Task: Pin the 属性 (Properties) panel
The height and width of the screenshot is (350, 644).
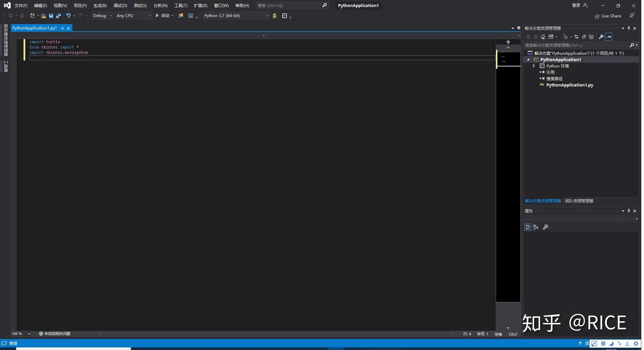Action: (628, 211)
